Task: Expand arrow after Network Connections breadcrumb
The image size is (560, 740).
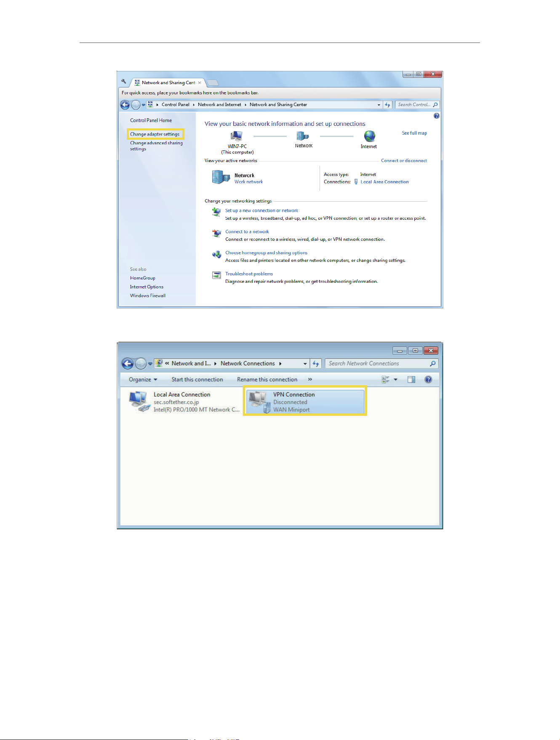Action: coord(280,364)
